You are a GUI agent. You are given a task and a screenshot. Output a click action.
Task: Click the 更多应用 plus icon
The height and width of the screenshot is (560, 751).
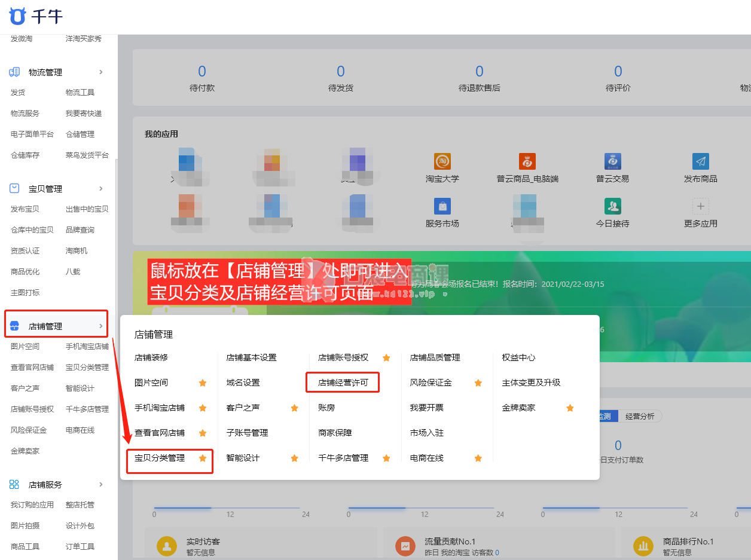(x=701, y=206)
